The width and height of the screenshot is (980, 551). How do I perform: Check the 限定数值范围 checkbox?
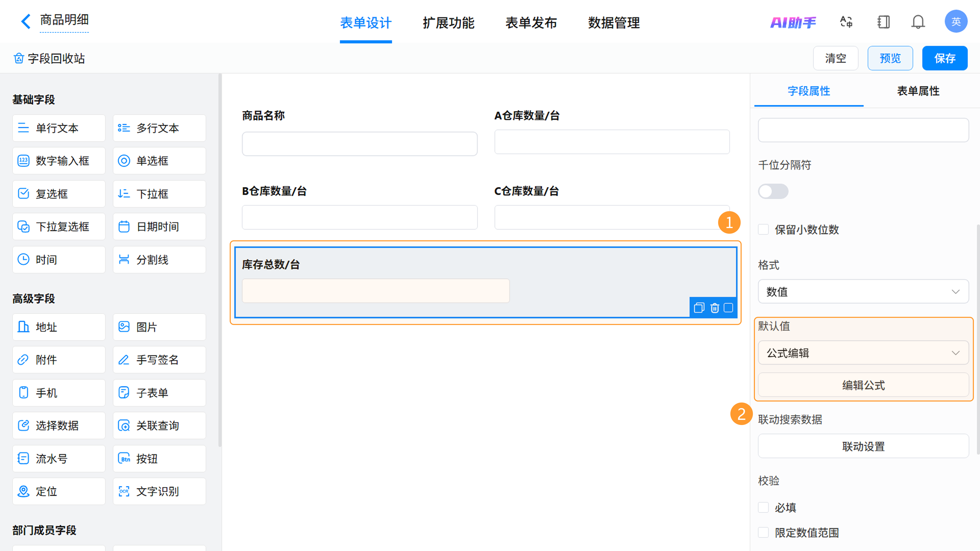[763, 532]
